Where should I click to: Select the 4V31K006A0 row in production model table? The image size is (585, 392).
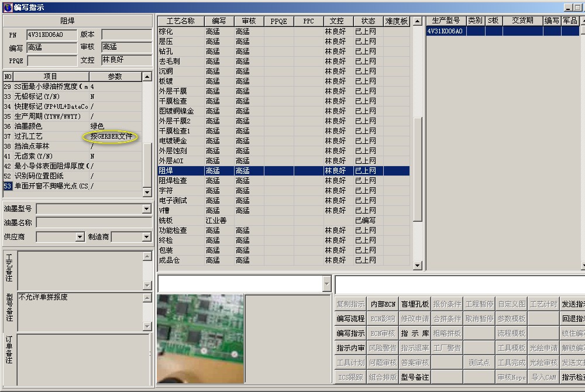click(x=503, y=32)
